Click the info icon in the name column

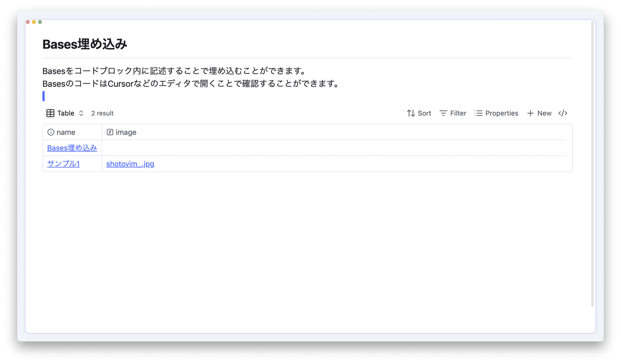pos(51,132)
